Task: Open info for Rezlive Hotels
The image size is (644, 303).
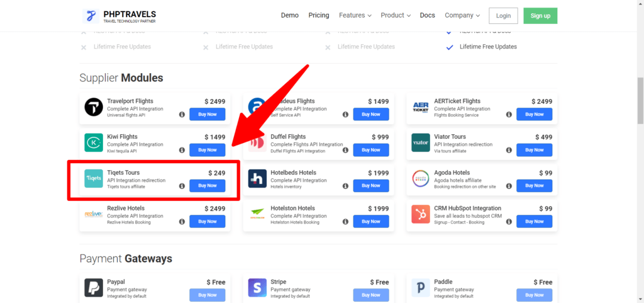Action: click(x=182, y=222)
